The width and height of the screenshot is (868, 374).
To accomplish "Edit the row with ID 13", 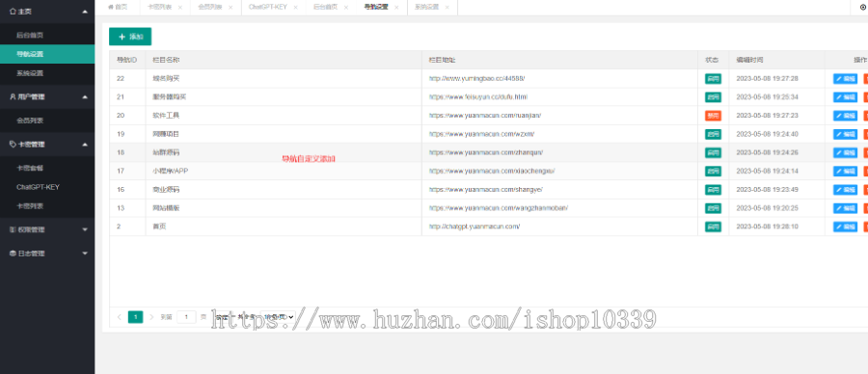I will [x=845, y=208].
